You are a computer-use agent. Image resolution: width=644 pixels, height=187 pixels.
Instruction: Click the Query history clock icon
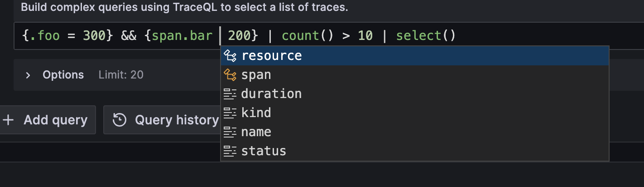coord(120,120)
